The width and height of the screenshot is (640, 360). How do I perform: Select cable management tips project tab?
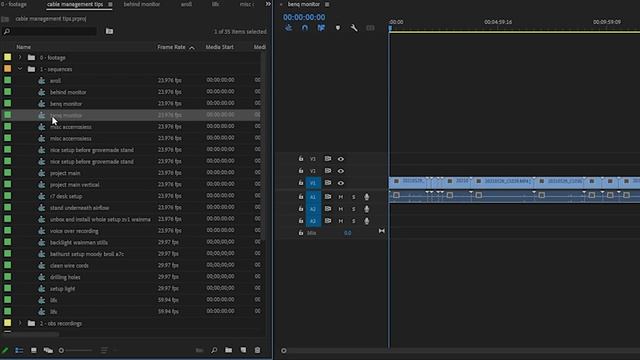pyautogui.click(x=75, y=4)
